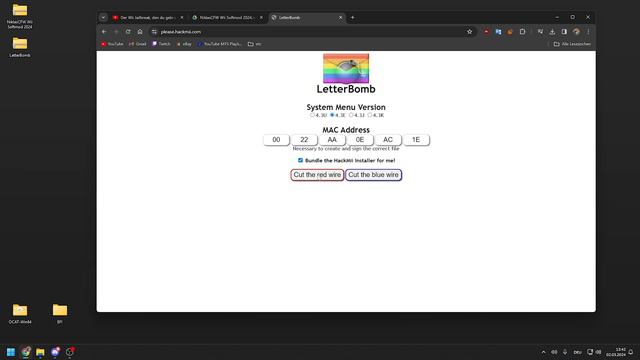Open the YouTube MP3 Playlist bookmark

click(220, 44)
